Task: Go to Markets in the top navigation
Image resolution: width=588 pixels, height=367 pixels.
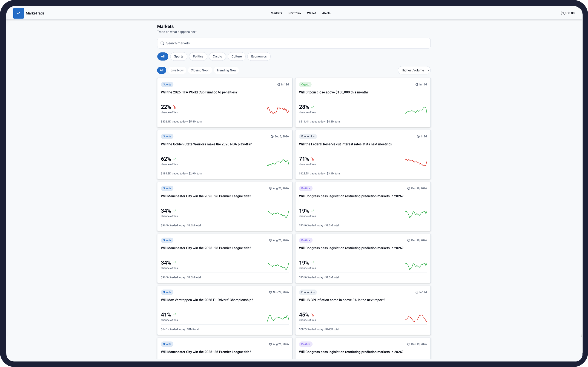Action: [x=276, y=13]
